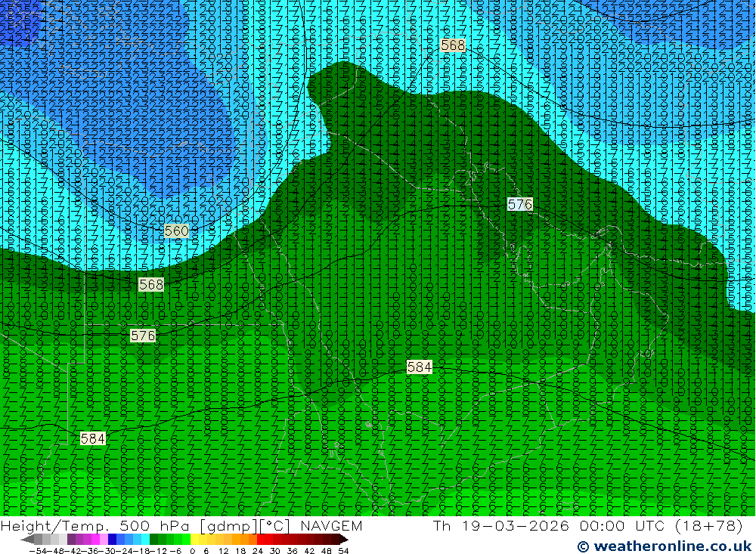Click the (18+78) forecast hour text
This screenshot has width=756, height=554.
[x=708, y=525]
